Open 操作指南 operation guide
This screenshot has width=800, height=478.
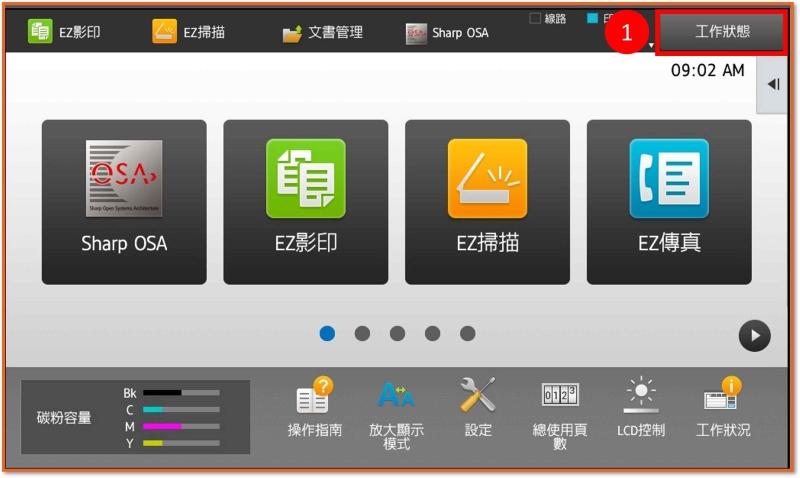point(315,407)
